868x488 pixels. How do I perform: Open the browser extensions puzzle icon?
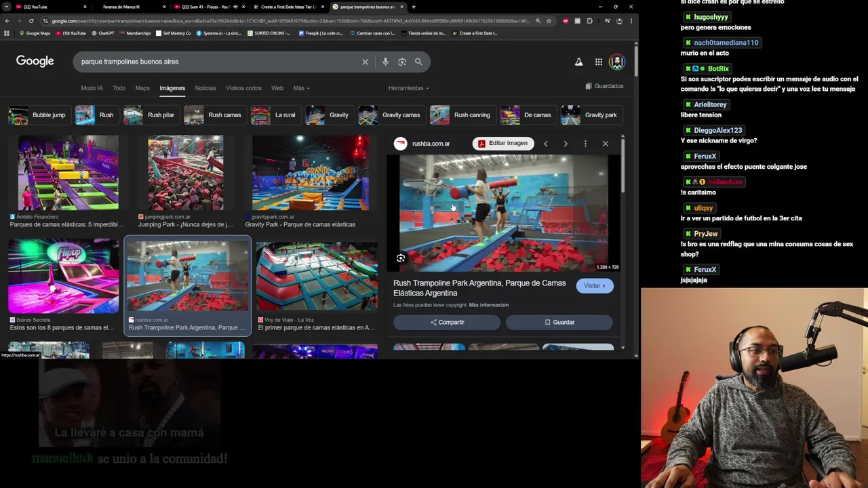589,21
